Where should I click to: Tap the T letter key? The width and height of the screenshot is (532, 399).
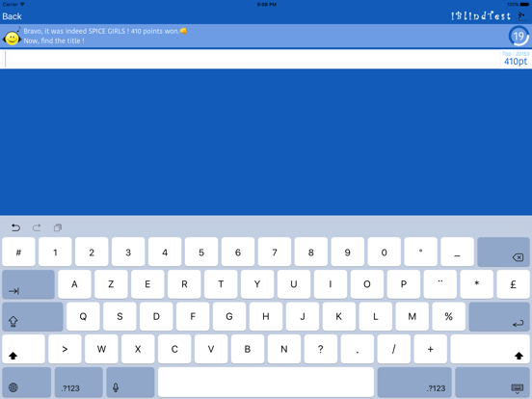[x=221, y=284]
